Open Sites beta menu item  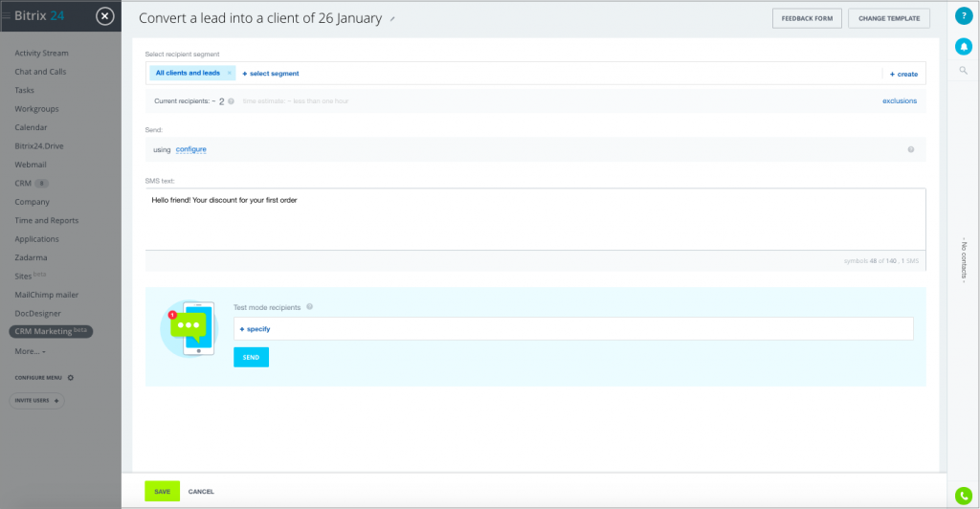coord(30,276)
